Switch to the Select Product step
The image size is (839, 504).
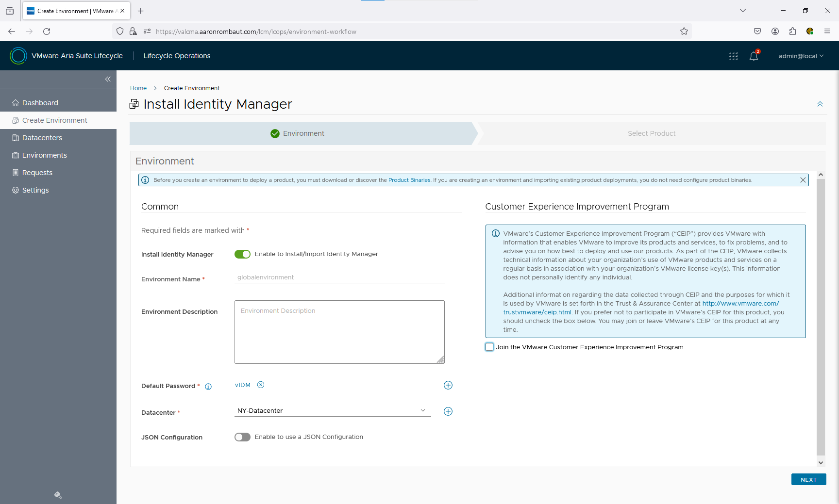pyautogui.click(x=652, y=133)
